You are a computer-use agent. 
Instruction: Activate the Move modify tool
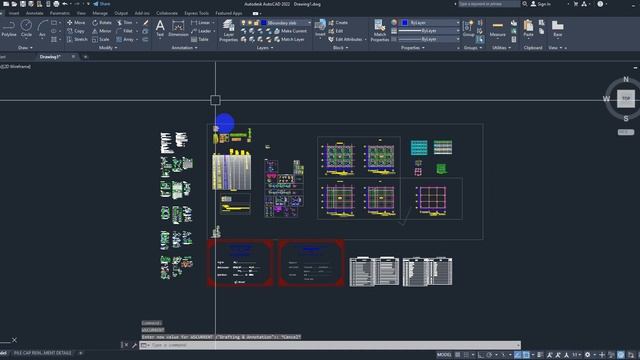coord(76,22)
